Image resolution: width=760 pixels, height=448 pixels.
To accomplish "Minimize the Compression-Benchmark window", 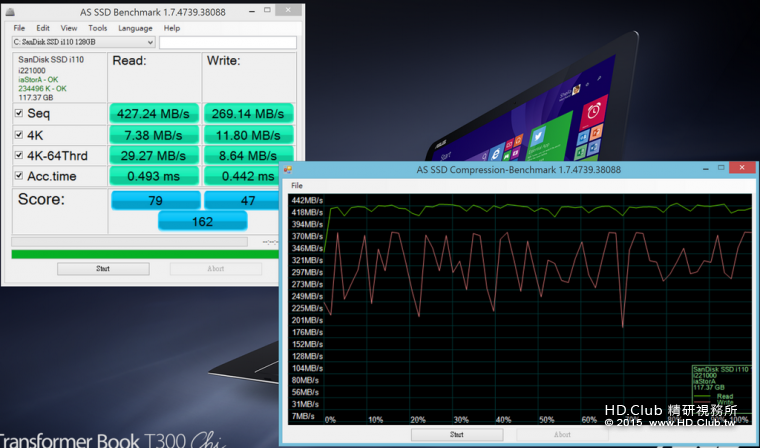I will click(706, 168).
